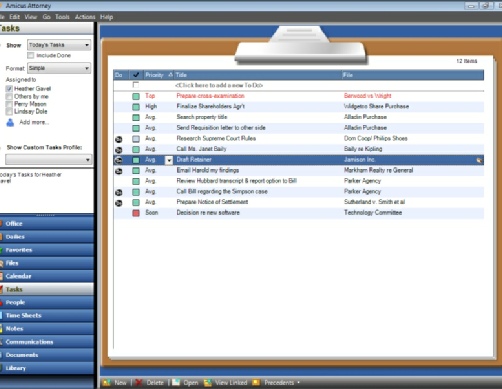Click Do icon for Call Bill regarding Simpson

[118, 192]
